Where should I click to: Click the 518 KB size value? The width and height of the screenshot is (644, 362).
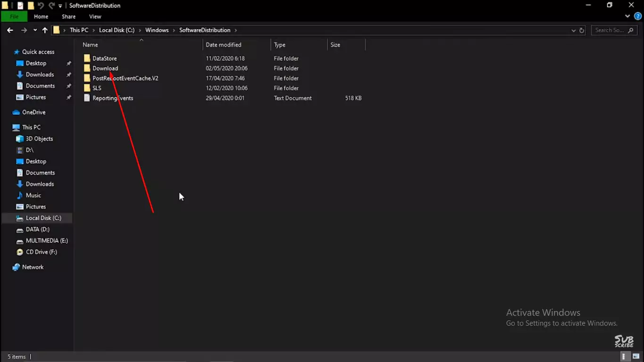point(353,98)
